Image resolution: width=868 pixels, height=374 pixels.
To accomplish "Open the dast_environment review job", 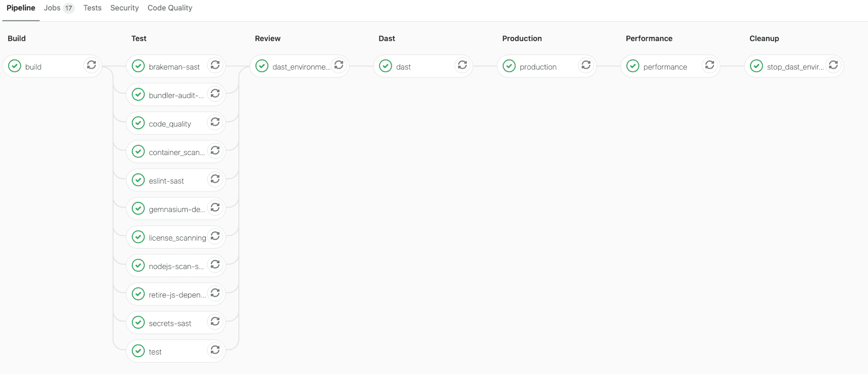I will tap(301, 67).
